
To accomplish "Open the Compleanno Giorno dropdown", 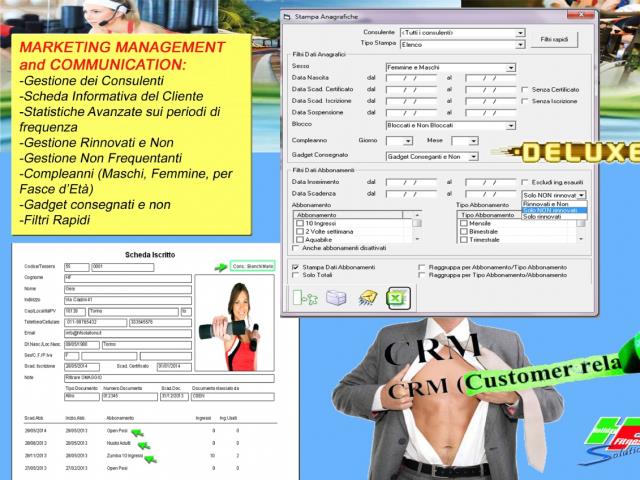I will tap(408, 141).
